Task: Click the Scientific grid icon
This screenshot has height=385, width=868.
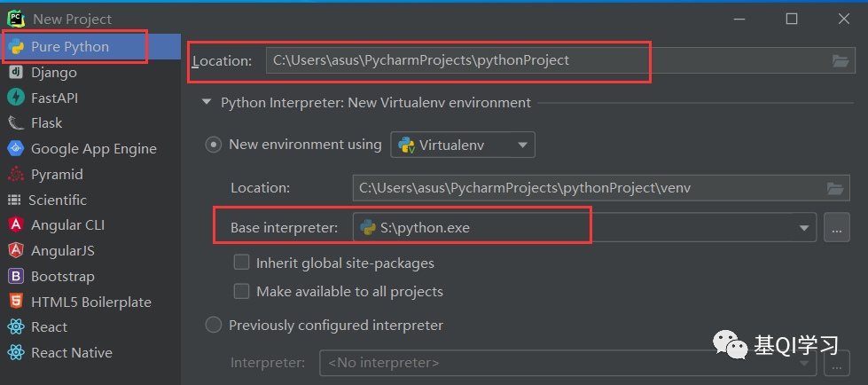Action: click(14, 200)
